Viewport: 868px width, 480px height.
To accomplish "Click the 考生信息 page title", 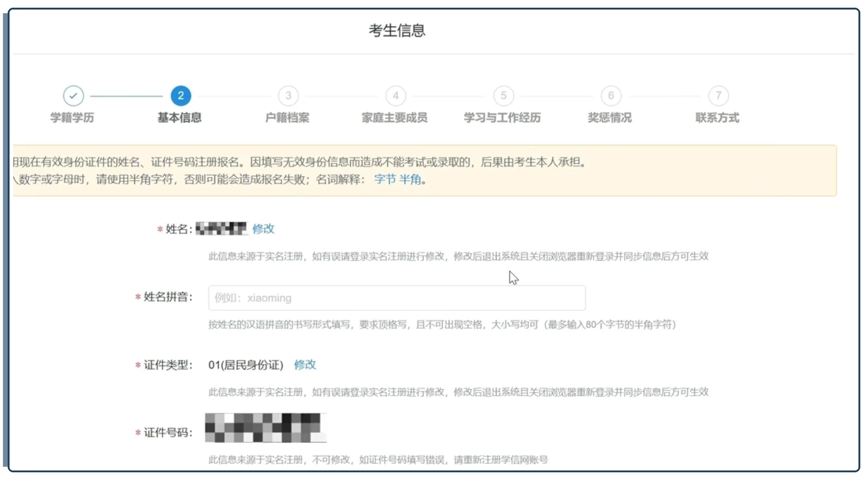I will pyautogui.click(x=397, y=30).
